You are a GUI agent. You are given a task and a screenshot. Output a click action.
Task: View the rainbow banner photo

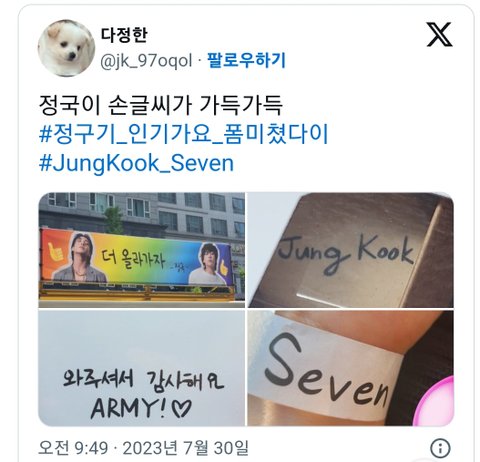tap(142, 250)
